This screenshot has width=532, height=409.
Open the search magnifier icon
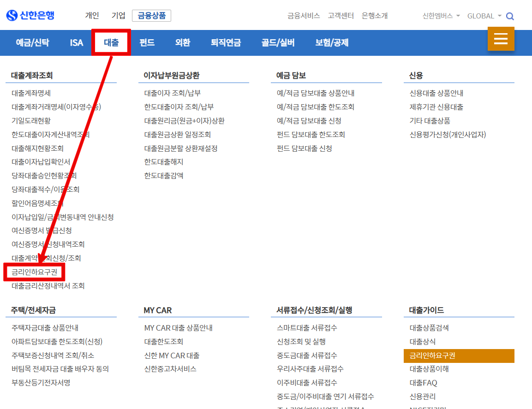[509, 16]
